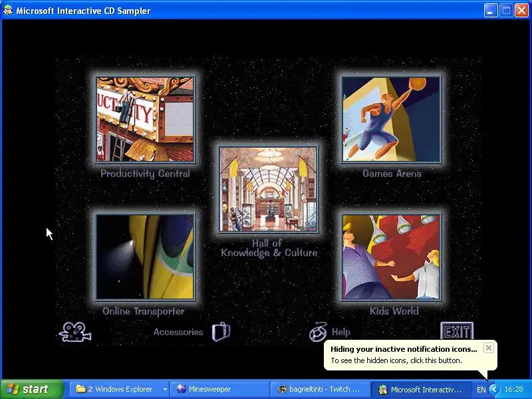Screen dimensions: 532x399
Task: Click the title bar application icon
Action: click(x=7, y=11)
